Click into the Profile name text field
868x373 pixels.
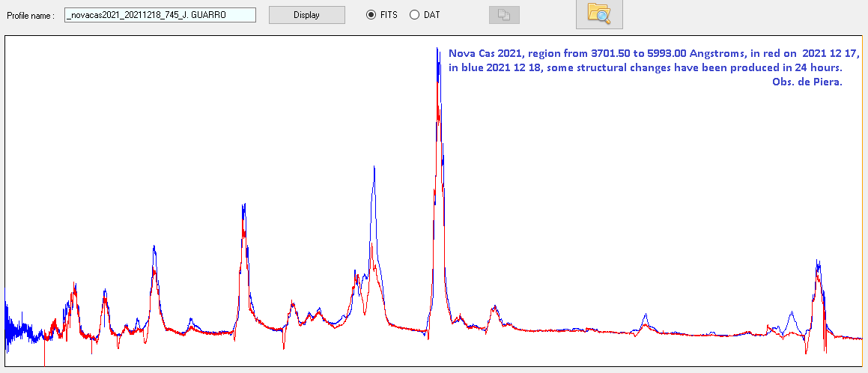point(160,15)
